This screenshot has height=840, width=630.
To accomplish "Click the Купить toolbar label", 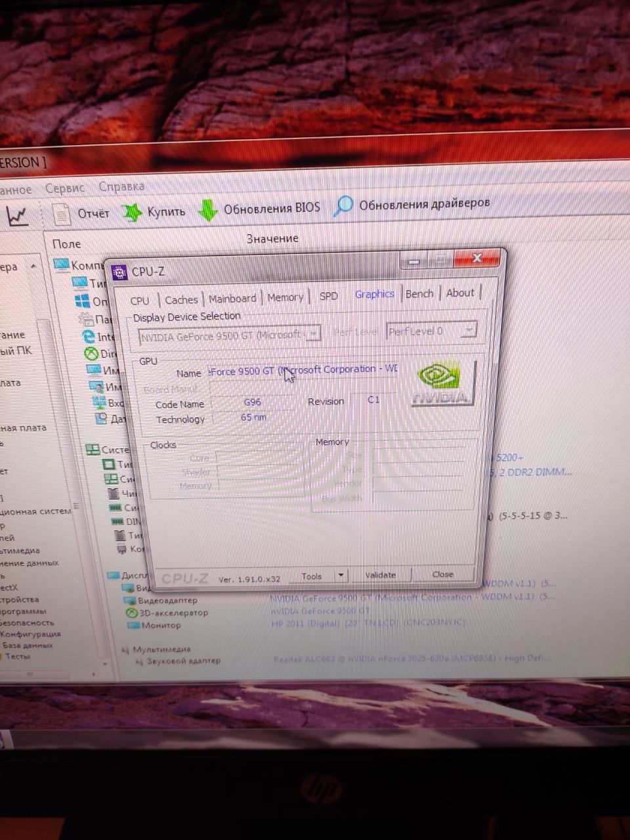I will (166, 211).
